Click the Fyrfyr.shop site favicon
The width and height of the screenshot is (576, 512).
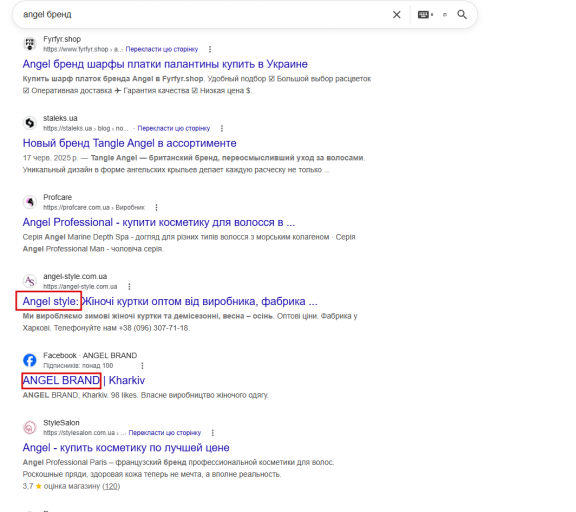(30, 44)
